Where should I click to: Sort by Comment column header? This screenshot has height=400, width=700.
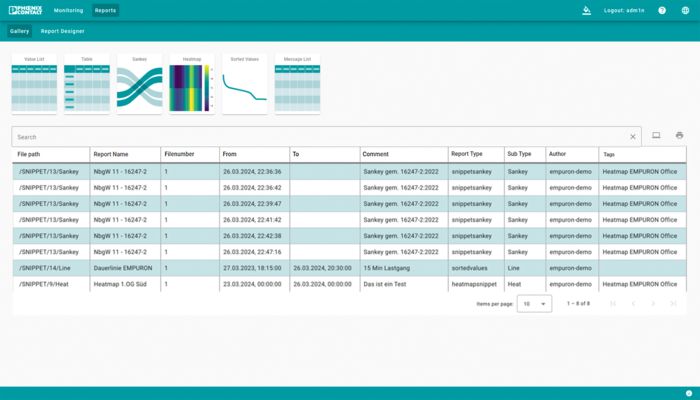(x=375, y=154)
